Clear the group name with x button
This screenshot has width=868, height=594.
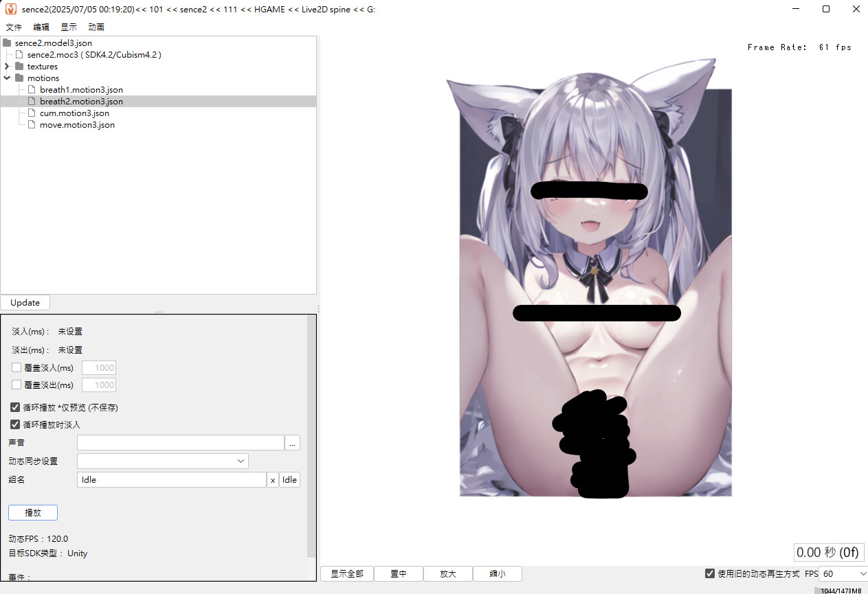tap(273, 479)
